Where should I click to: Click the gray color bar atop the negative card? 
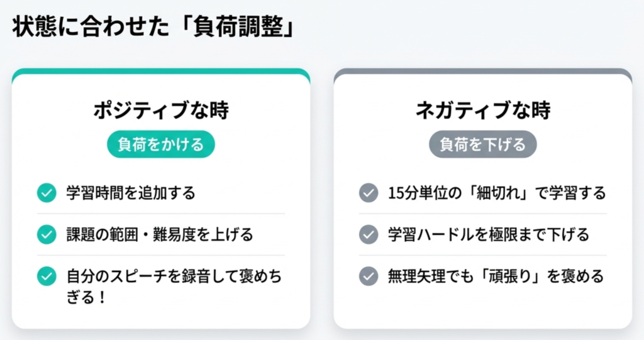point(482,72)
